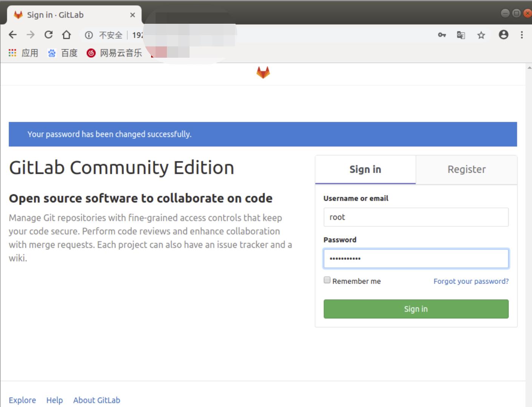Image resolution: width=532 pixels, height=407 pixels.
Task: Tick the Remember me checkbox
Action: click(327, 280)
